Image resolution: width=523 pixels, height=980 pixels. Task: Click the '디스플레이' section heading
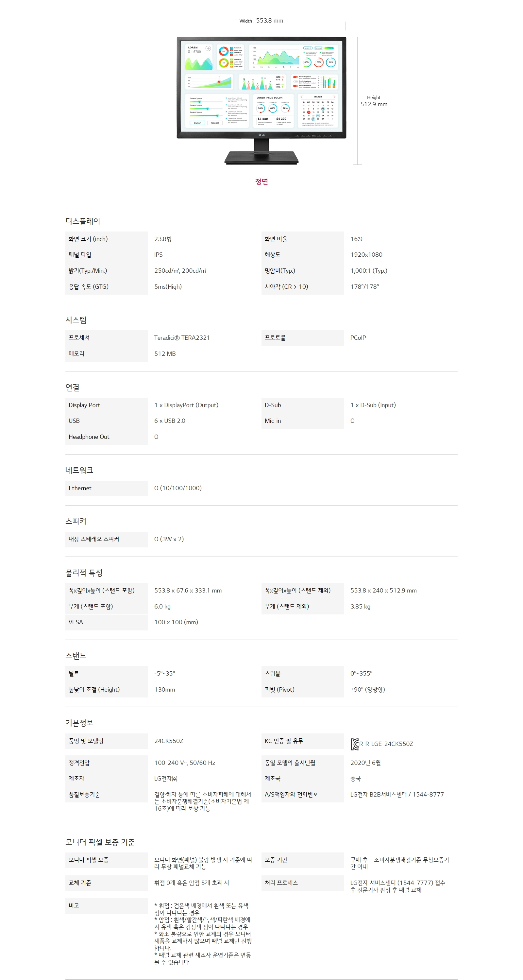83,221
